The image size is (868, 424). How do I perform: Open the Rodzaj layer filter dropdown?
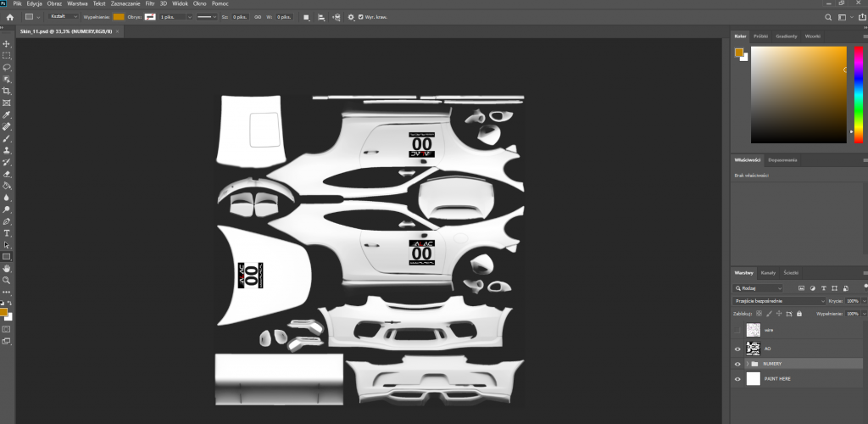[x=757, y=287]
